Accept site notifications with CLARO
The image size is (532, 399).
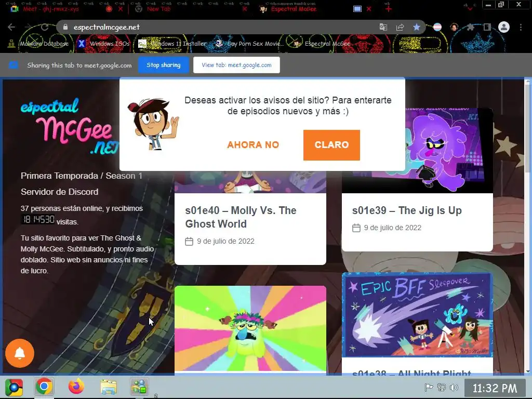tap(331, 145)
